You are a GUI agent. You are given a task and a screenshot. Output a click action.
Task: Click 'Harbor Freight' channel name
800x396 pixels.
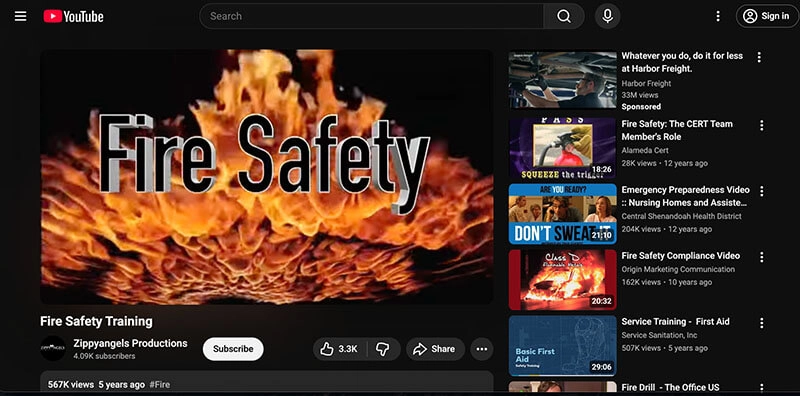coord(646,84)
